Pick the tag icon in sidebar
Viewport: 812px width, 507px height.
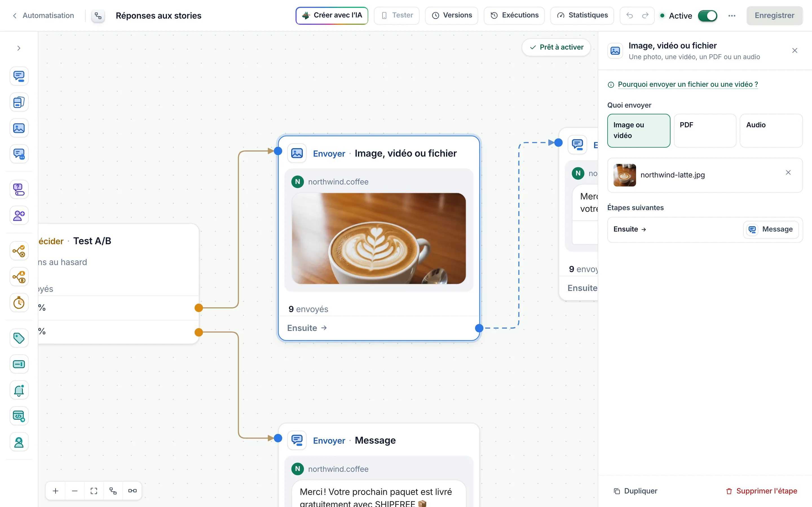pos(19,338)
